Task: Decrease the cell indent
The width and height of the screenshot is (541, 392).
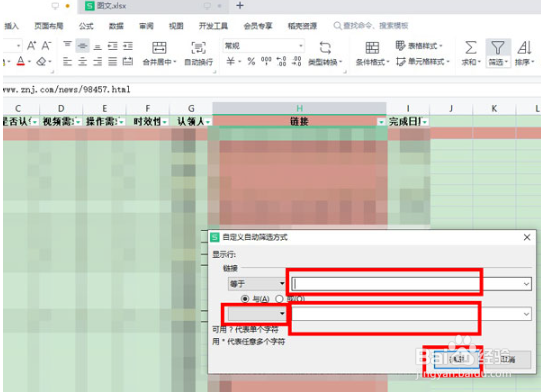Action: (x=112, y=46)
